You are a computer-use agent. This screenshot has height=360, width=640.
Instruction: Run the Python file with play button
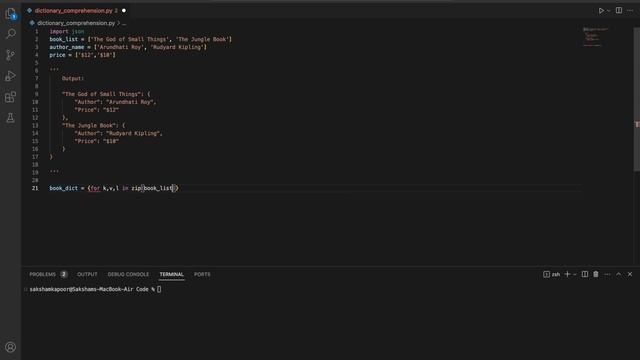coord(601,11)
